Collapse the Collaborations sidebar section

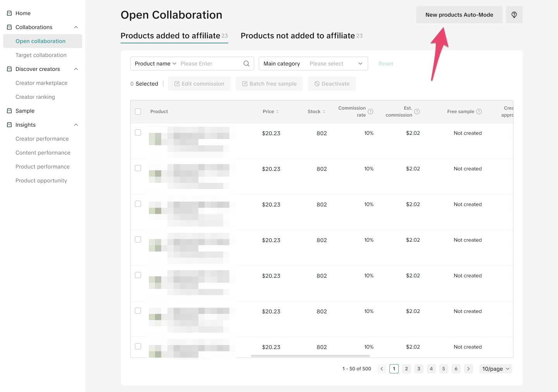point(76,27)
